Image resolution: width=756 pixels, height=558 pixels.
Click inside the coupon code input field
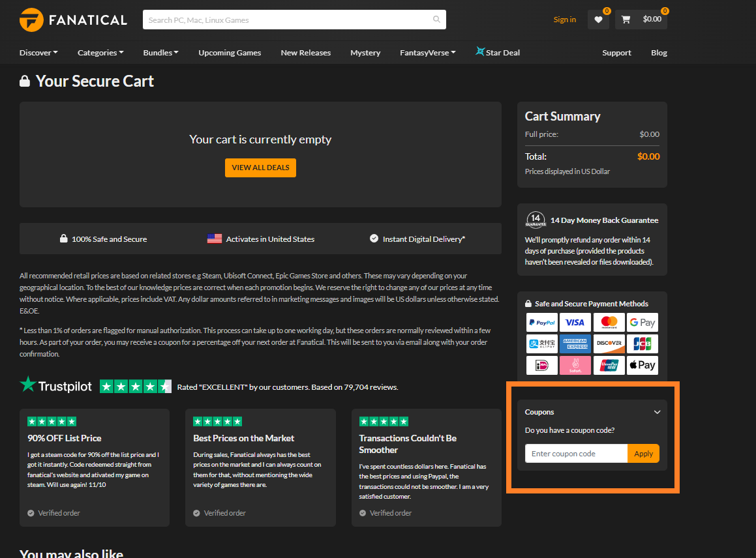576,453
